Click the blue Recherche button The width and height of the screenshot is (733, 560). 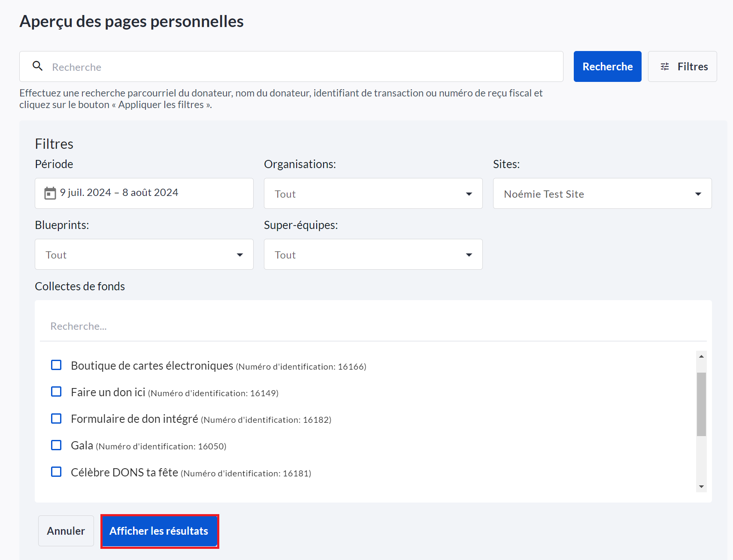point(607,66)
